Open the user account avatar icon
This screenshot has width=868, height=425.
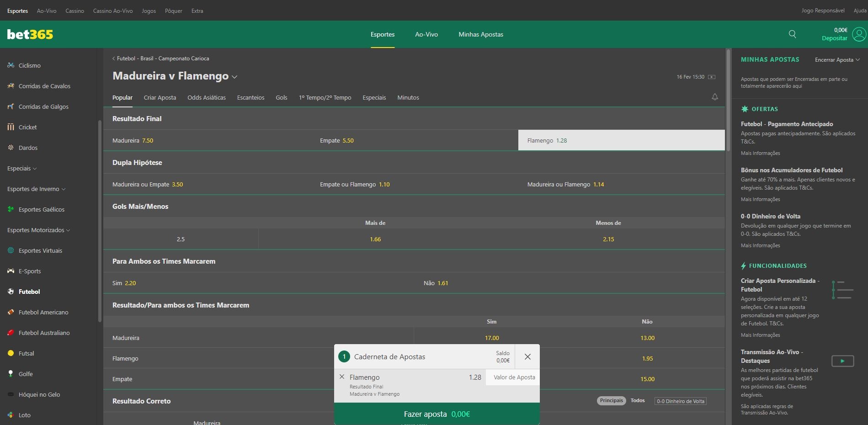[x=859, y=34]
